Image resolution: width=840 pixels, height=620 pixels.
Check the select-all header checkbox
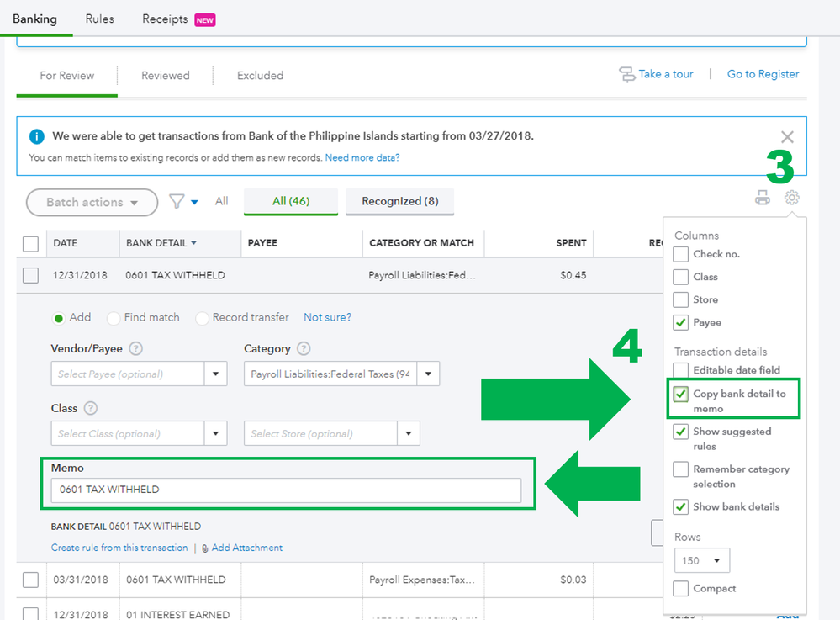click(x=30, y=244)
